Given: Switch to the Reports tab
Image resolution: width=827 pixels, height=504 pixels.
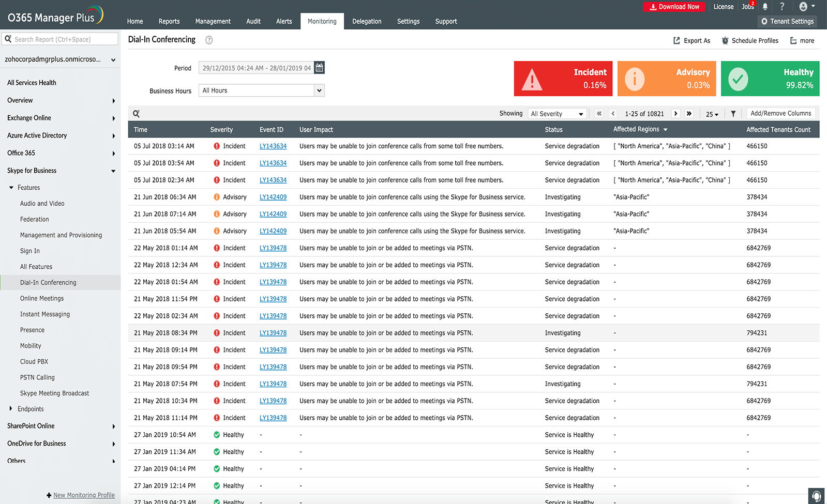Looking at the screenshot, I should [169, 21].
